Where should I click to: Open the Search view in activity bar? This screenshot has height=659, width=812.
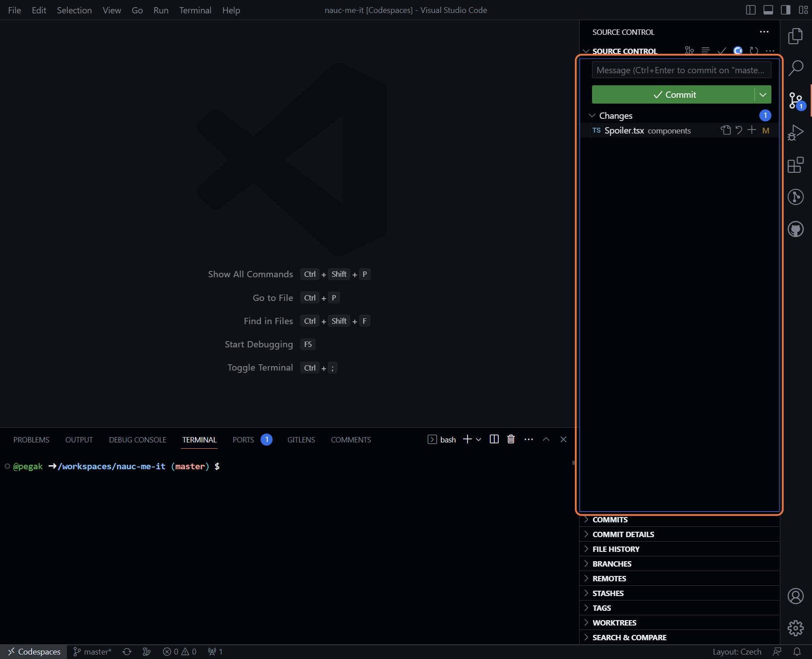point(795,68)
